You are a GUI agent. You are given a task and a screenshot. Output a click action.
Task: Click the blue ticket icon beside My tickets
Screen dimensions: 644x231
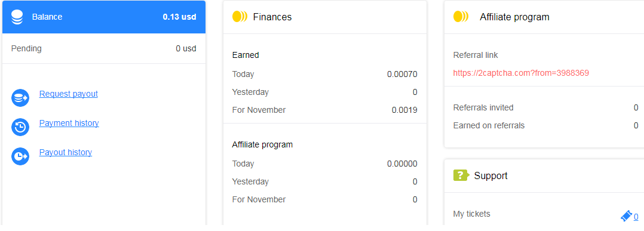point(626,216)
